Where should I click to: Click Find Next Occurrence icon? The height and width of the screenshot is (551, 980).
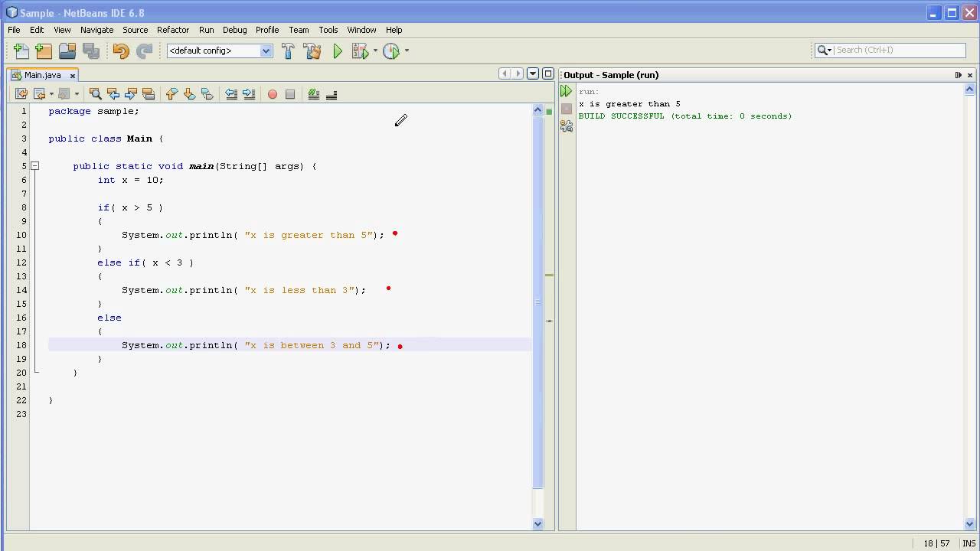tap(131, 94)
